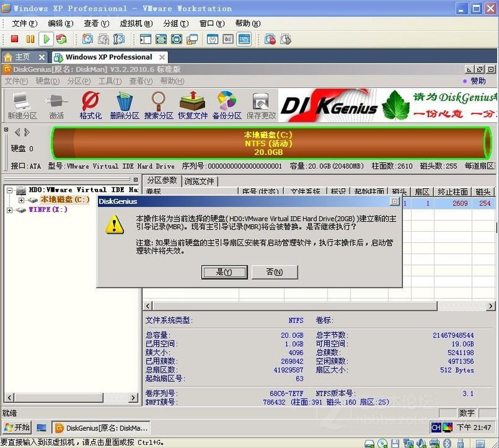Click the 新建分区 (New Partition) icon
Screen dimensions: 499x448
click(x=22, y=105)
